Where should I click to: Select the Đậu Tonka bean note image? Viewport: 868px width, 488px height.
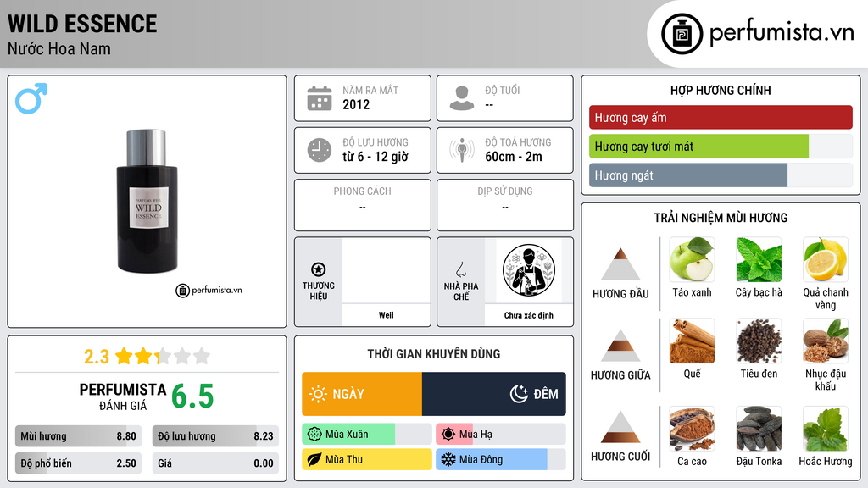[759, 429]
